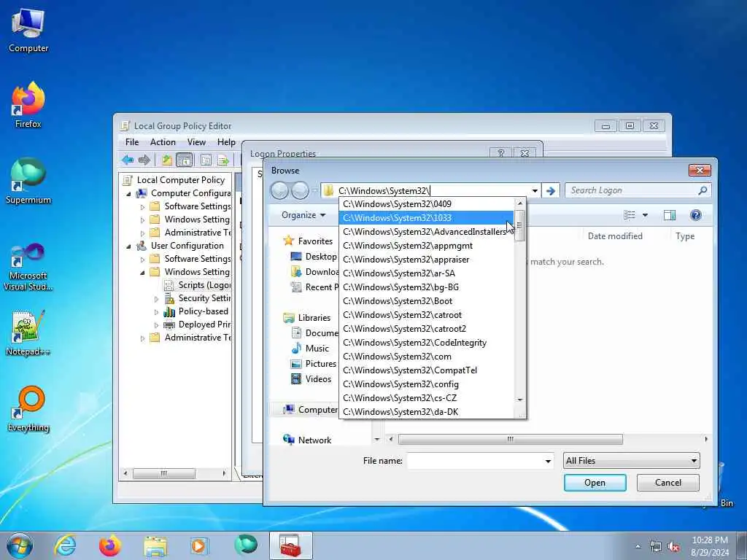Choose C:\Windows\System32\config suggestion

pos(427,384)
